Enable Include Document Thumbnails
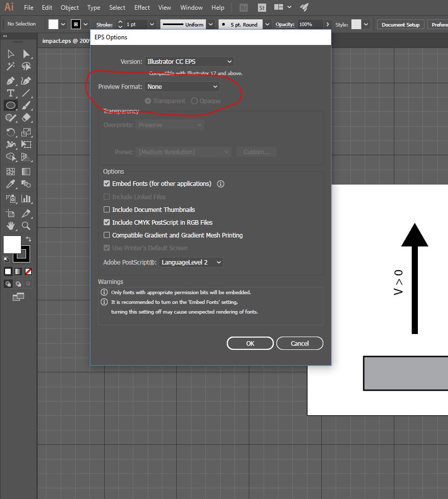This screenshot has width=448, height=499. 107,209
